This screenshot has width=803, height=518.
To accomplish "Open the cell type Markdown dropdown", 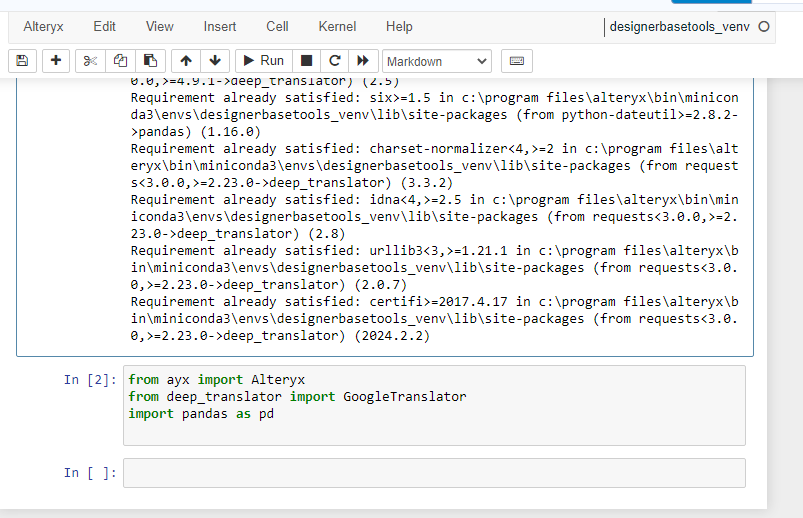I will tap(437, 61).
